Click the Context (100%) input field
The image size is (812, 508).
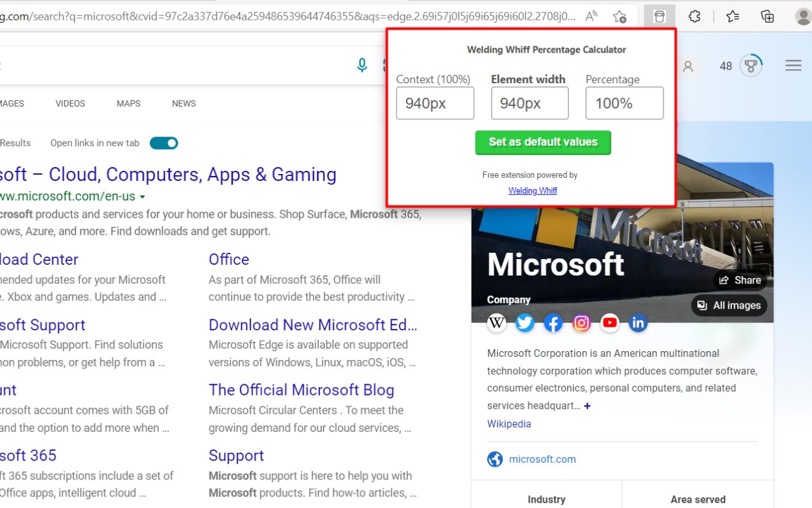(435, 103)
